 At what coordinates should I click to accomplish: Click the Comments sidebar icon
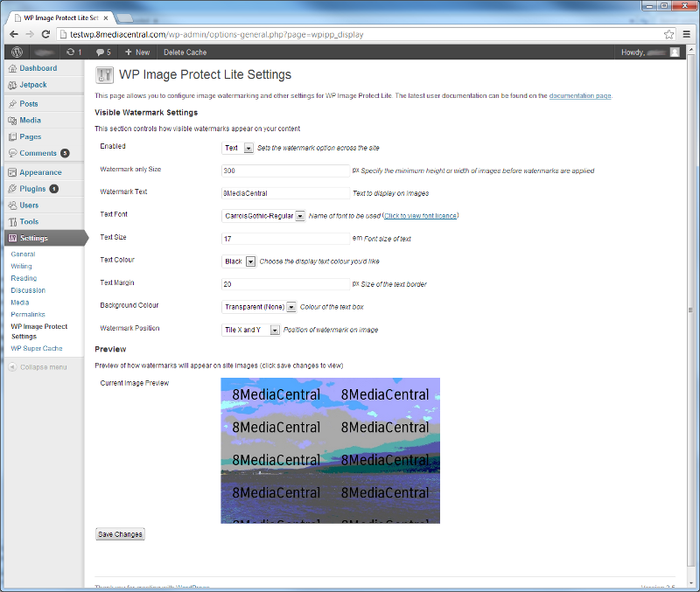[12, 153]
